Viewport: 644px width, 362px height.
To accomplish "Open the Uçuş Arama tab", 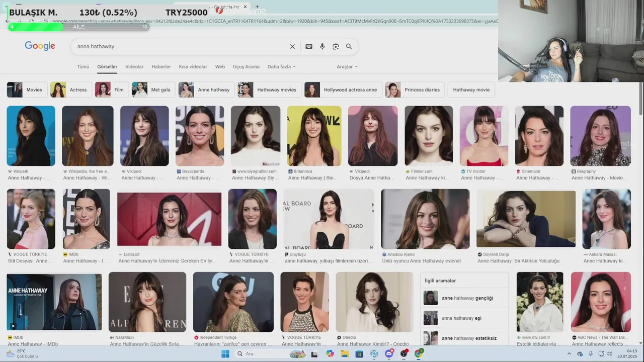I will [246, 66].
